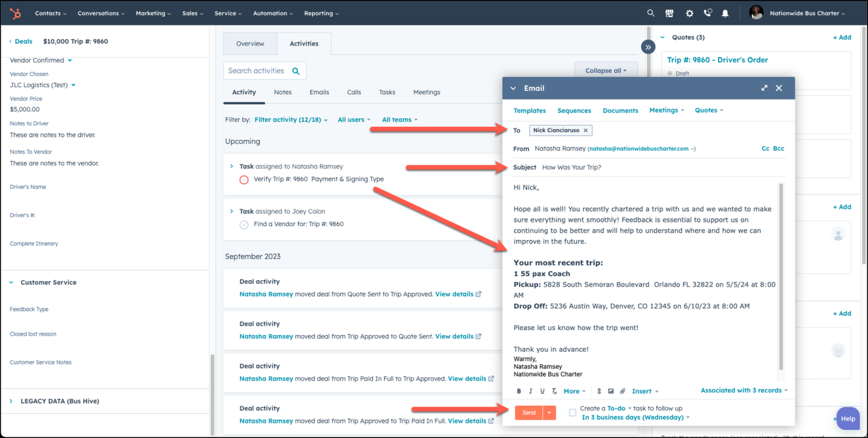Click the HubSpot sprocket logo

pos(15,13)
